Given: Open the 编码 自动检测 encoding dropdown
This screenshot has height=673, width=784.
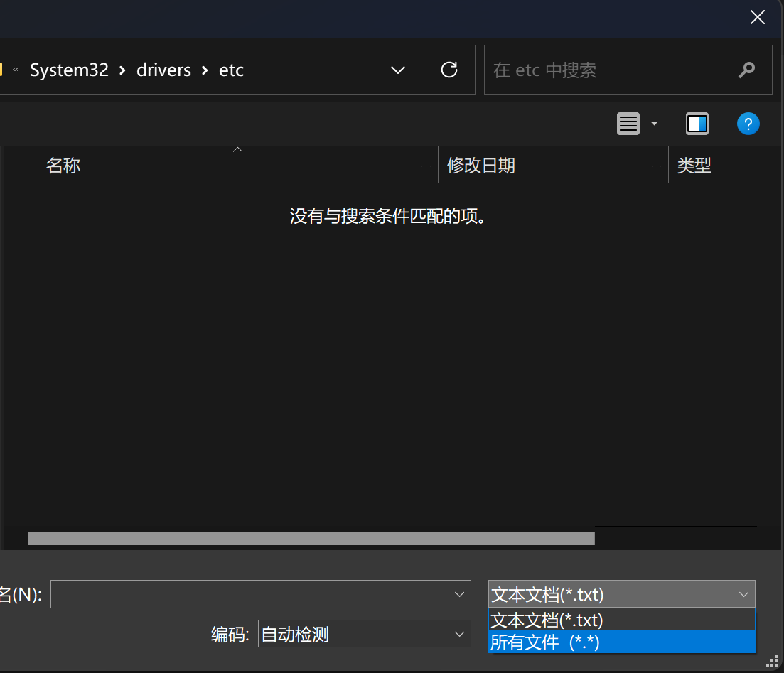Looking at the screenshot, I should [x=364, y=634].
